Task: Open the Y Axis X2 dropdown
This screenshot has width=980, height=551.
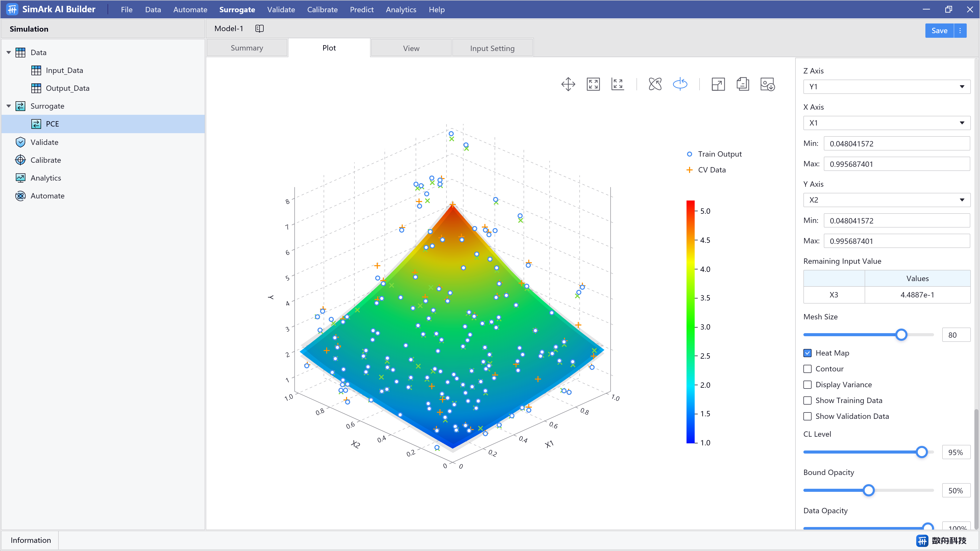Action: click(x=886, y=200)
